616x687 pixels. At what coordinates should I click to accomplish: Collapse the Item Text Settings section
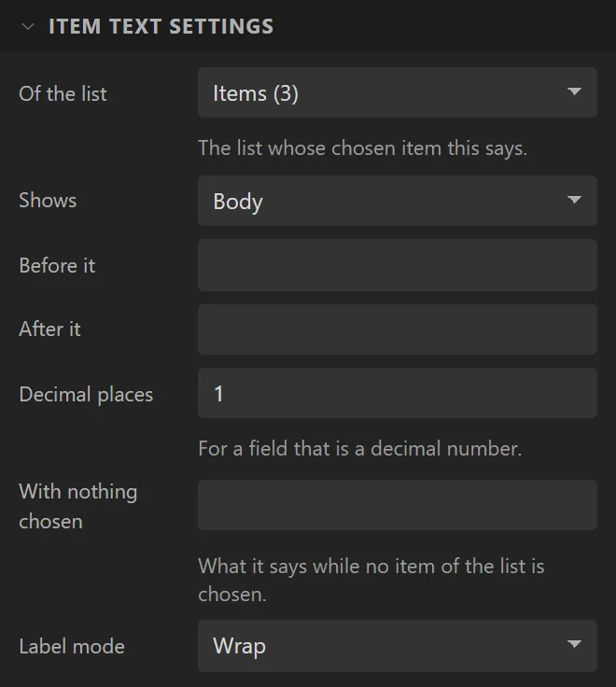coord(28,27)
